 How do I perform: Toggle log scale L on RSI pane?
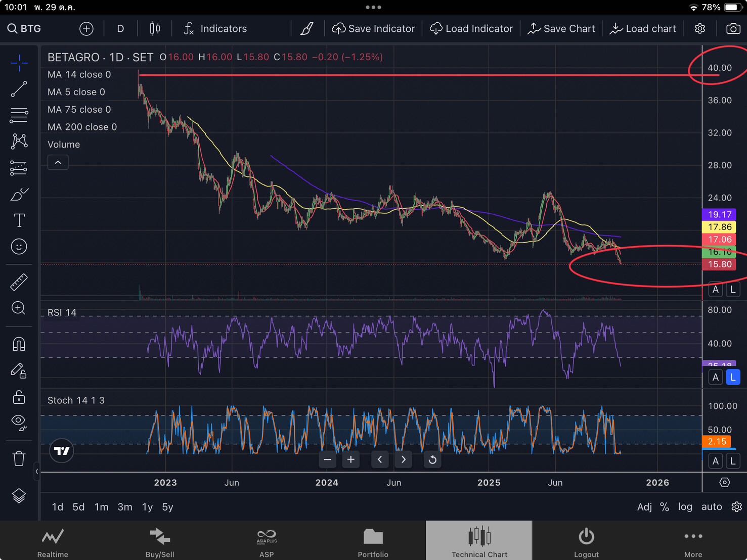(733, 377)
